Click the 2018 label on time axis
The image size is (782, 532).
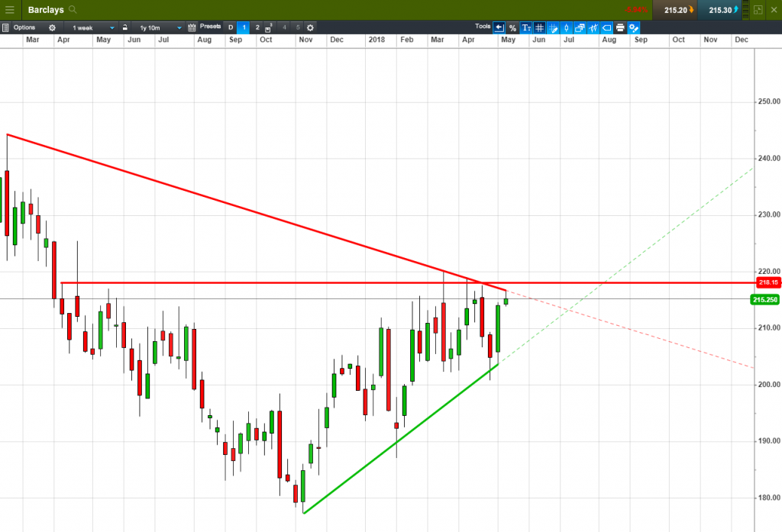[x=376, y=40]
